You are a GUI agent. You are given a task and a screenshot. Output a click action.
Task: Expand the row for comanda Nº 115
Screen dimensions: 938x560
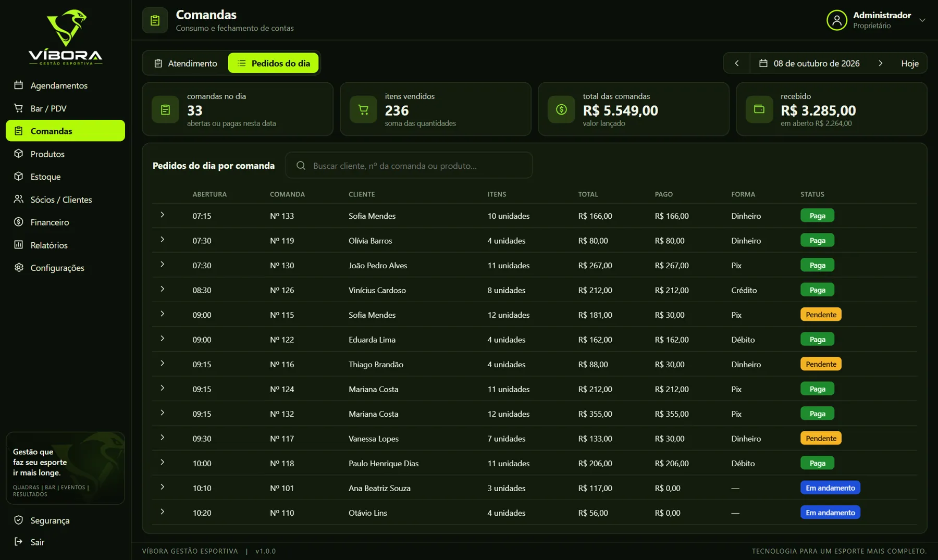(x=163, y=314)
